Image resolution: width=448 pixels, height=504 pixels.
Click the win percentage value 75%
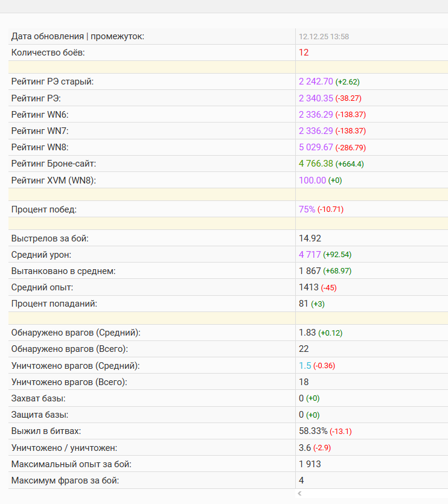(307, 209)
